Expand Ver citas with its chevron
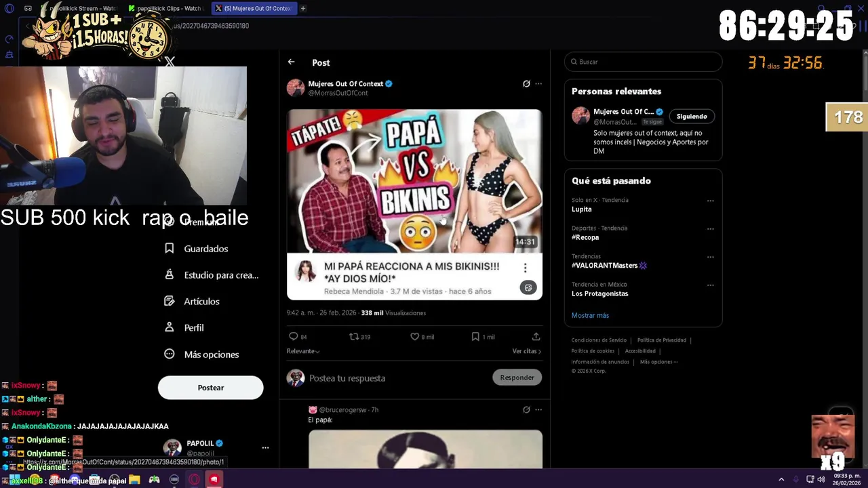The height and width of the screenshot is (488, 868). coord(527,351)
